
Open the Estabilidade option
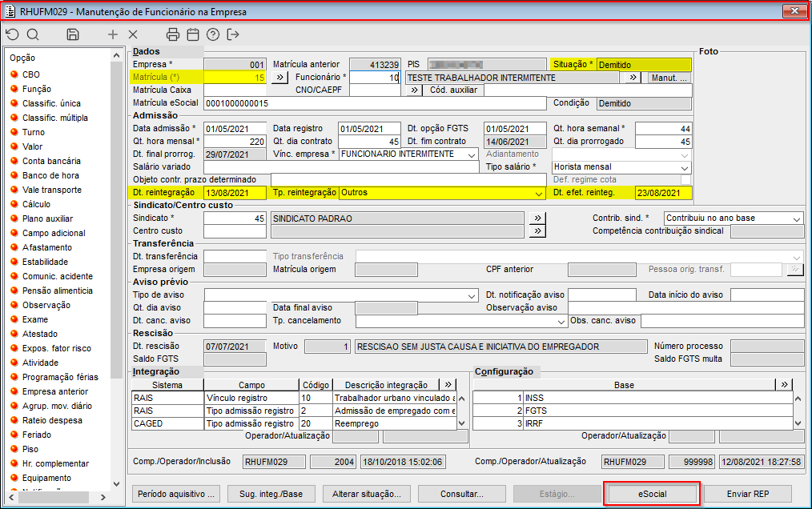click(45, 262)
